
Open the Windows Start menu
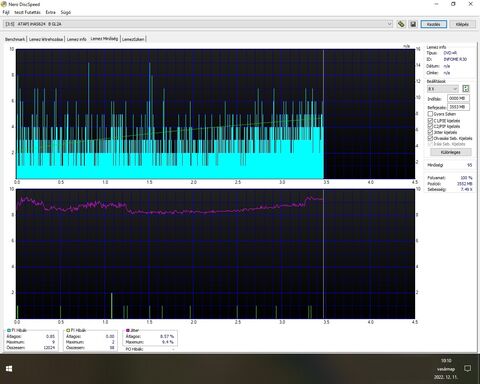point(9,368)
